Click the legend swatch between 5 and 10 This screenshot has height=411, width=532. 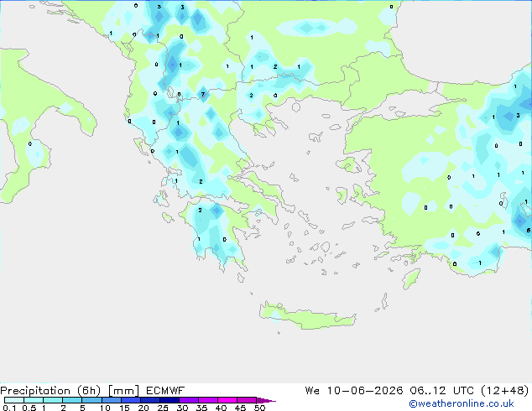click(x=91, y=400)
